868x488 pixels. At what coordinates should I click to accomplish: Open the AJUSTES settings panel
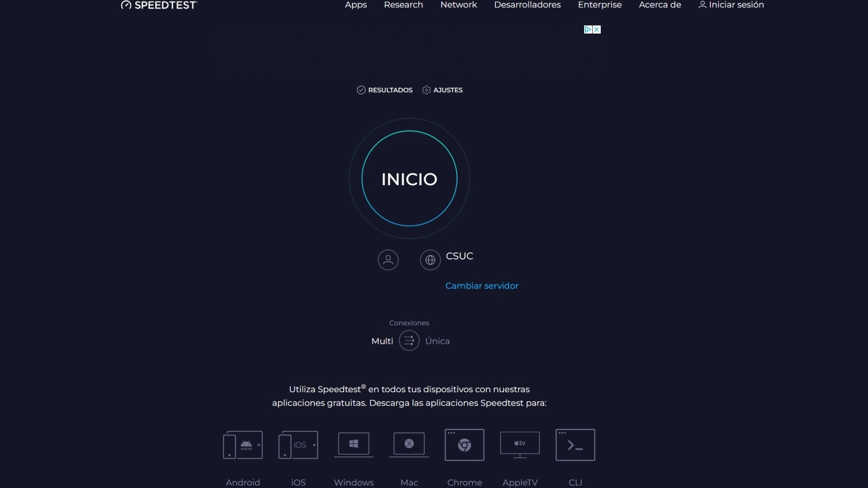442,90
